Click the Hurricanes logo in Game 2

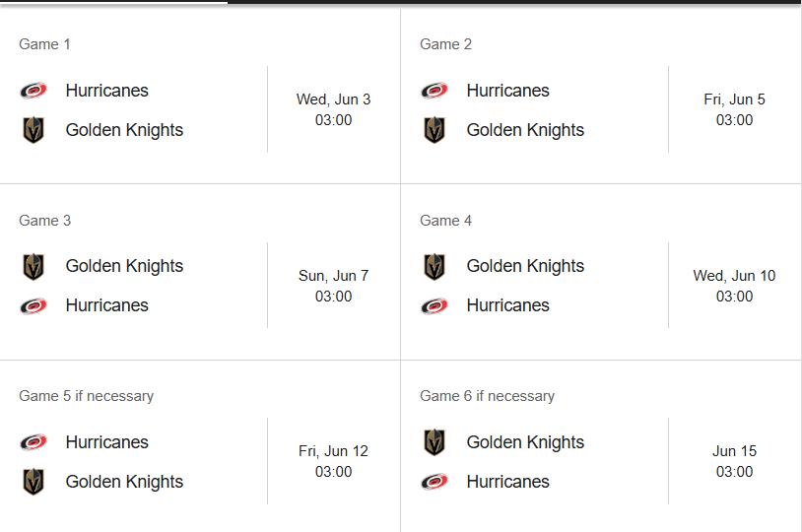point(434,91)
